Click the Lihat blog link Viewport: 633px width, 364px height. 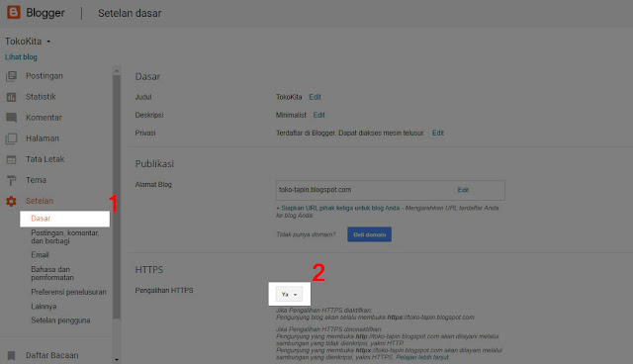(x=21, y=57)
